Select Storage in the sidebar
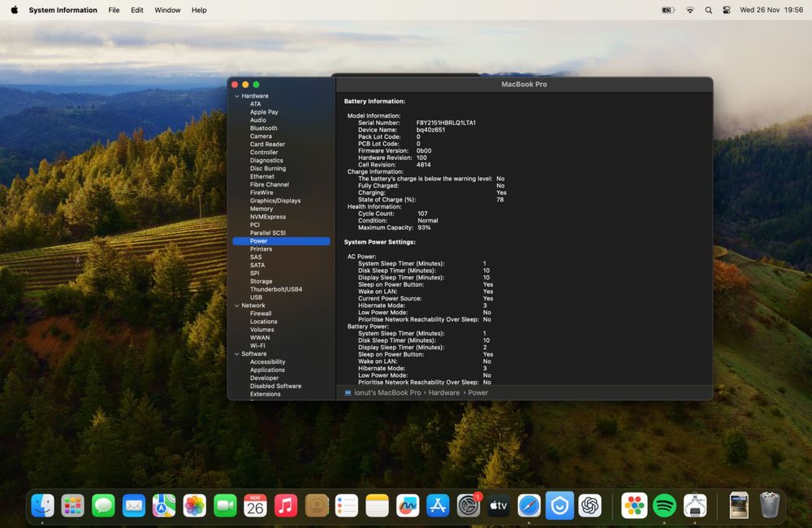 click(x=261, y=281)
